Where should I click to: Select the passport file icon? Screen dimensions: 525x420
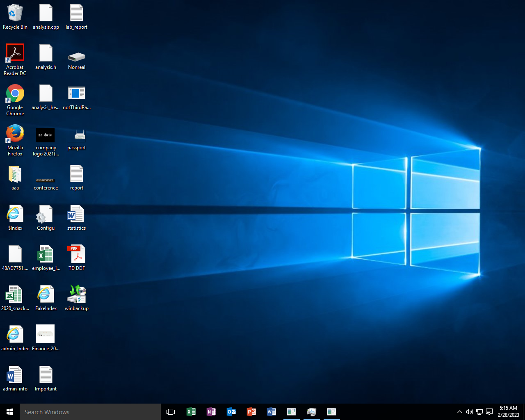coord(77,140)
